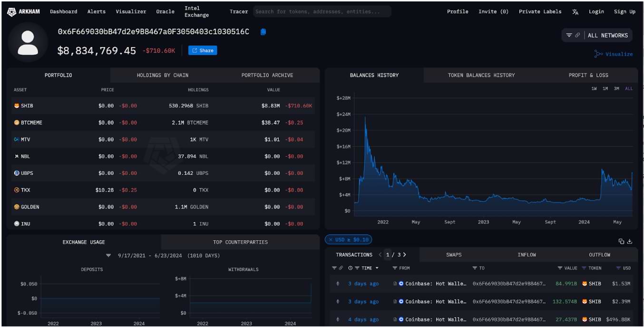644x329 pixels.
Task: Open the Profit & Loss tab
Action: coord(588,75)
